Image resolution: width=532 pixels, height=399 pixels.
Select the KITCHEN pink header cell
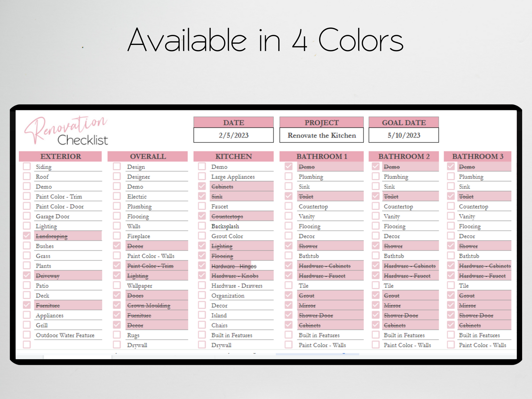pos(233,156)
